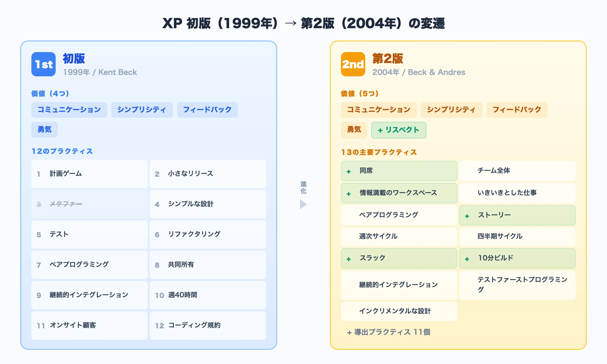Click practice 9 継続的インテグレーション in first edition

(90, 295)
